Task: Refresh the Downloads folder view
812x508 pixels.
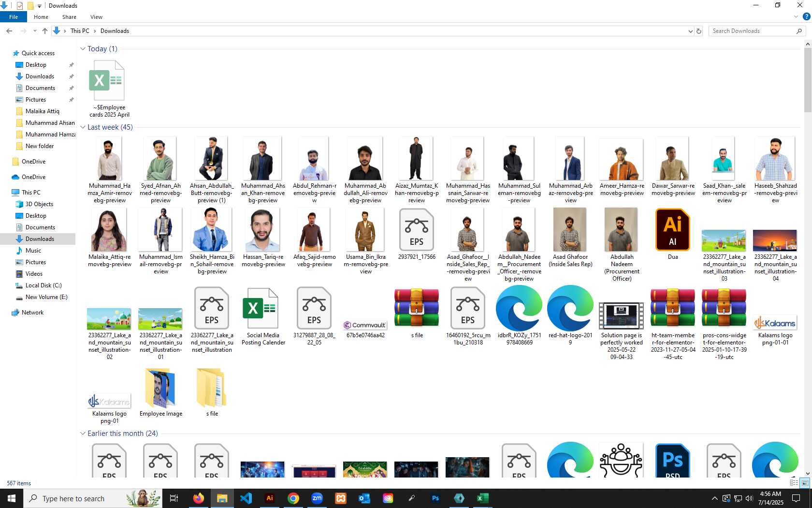Action: click(x=699, y=31)
